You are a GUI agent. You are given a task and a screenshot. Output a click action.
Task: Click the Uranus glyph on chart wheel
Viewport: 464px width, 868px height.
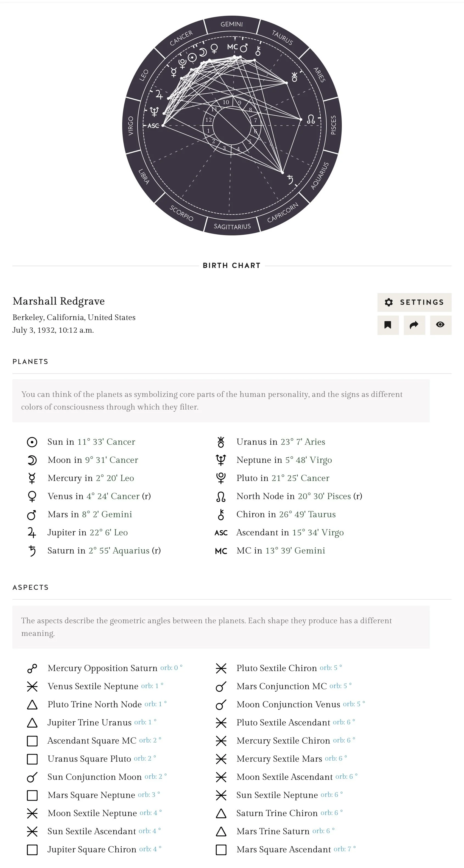click(295, 77)
